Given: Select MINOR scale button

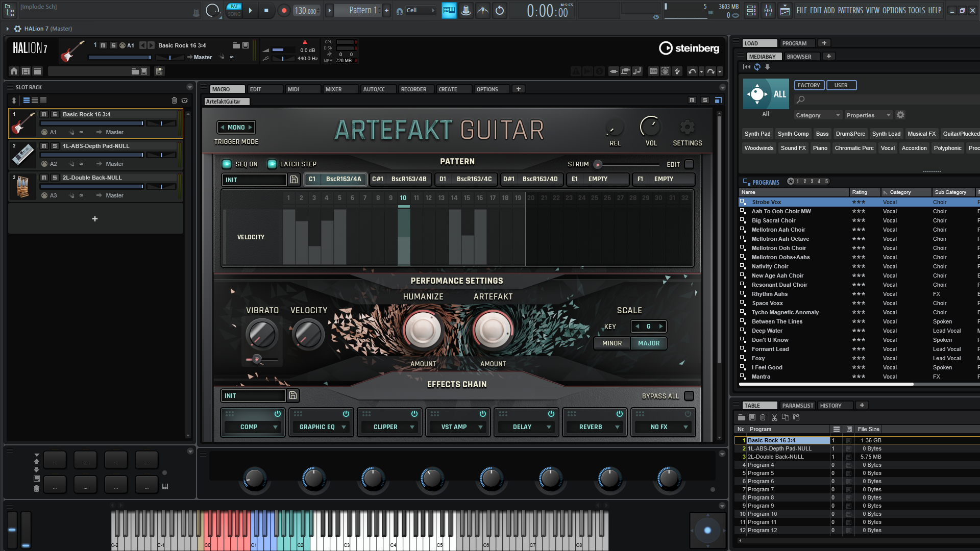Looking at the screenshot, I should pos(611,343).
